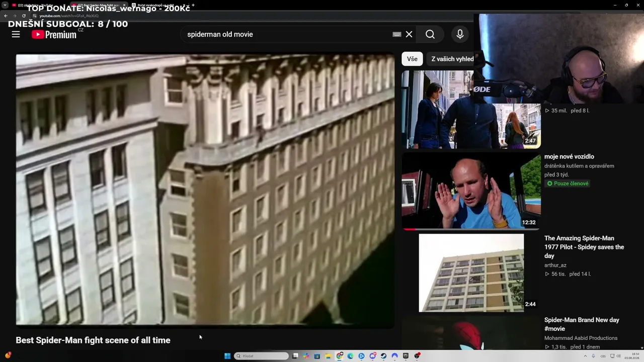Click the tray microphone indicator

tap(593, 356)
